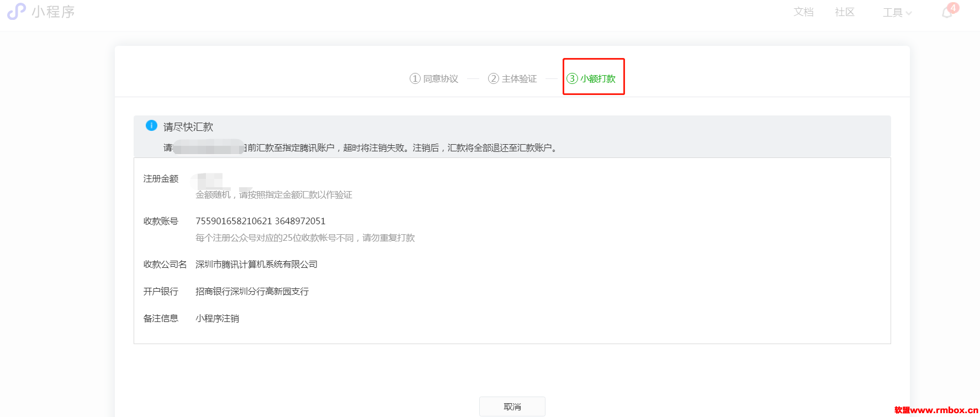Click the 请尽快汇款 notice title
The height and width of the screenshot is (417, 980).
tap(188, 126)
